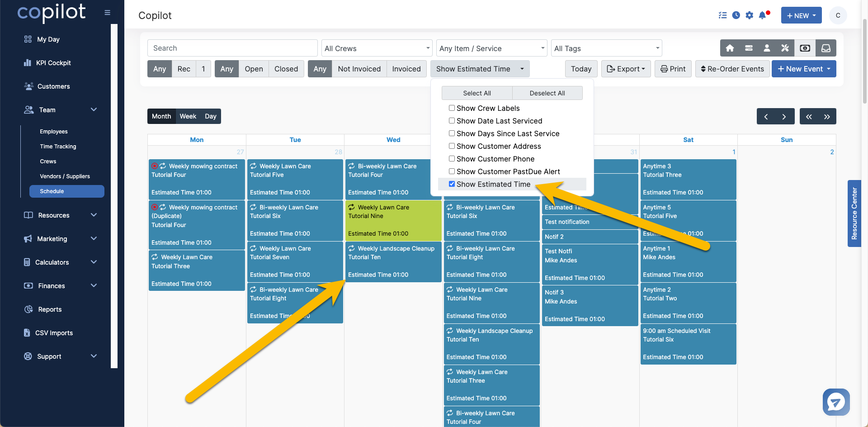Open Vendors / Suppliers under Team
The image size is (868, 427).
tap(65, 176)
